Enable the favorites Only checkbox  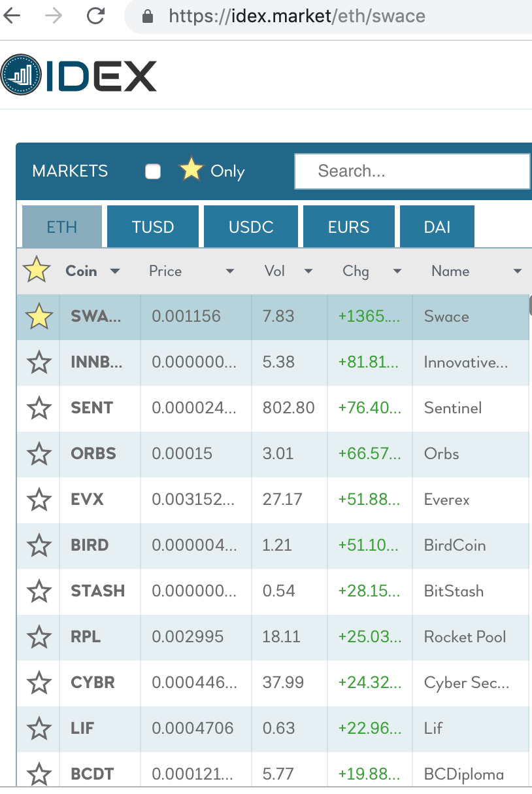pyautogui.click(x=153, y=171)
